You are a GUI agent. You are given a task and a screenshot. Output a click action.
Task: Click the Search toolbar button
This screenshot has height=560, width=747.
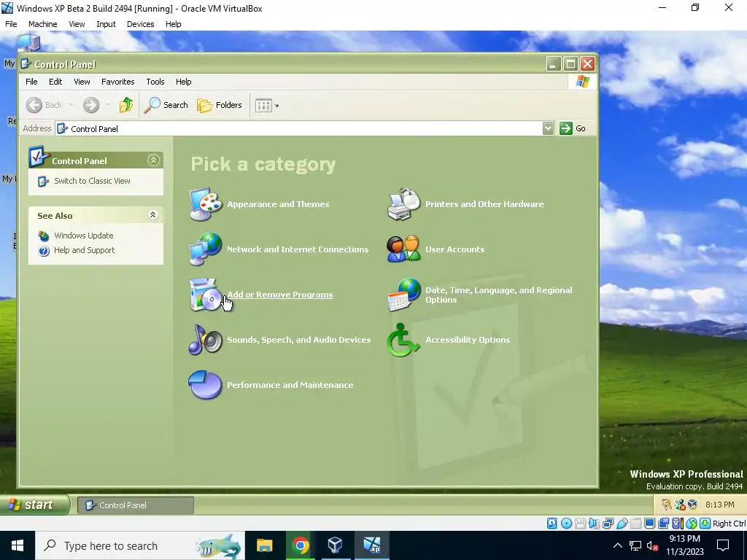point(166,105)
